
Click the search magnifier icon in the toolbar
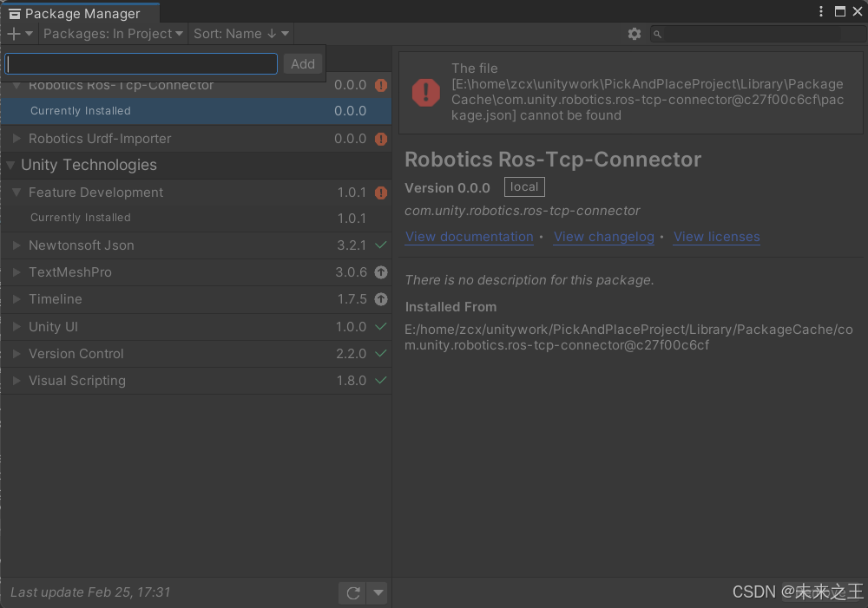[657, 34]
